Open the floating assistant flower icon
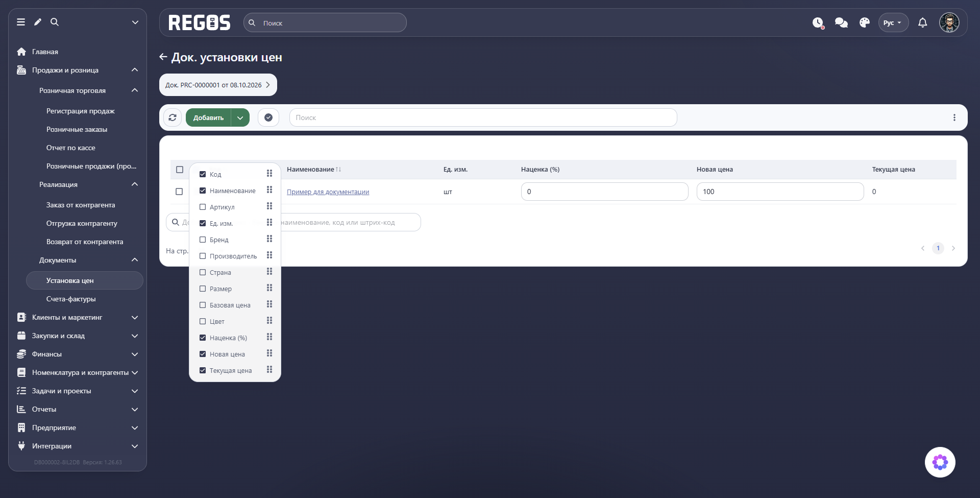 [x=940, y=462]
